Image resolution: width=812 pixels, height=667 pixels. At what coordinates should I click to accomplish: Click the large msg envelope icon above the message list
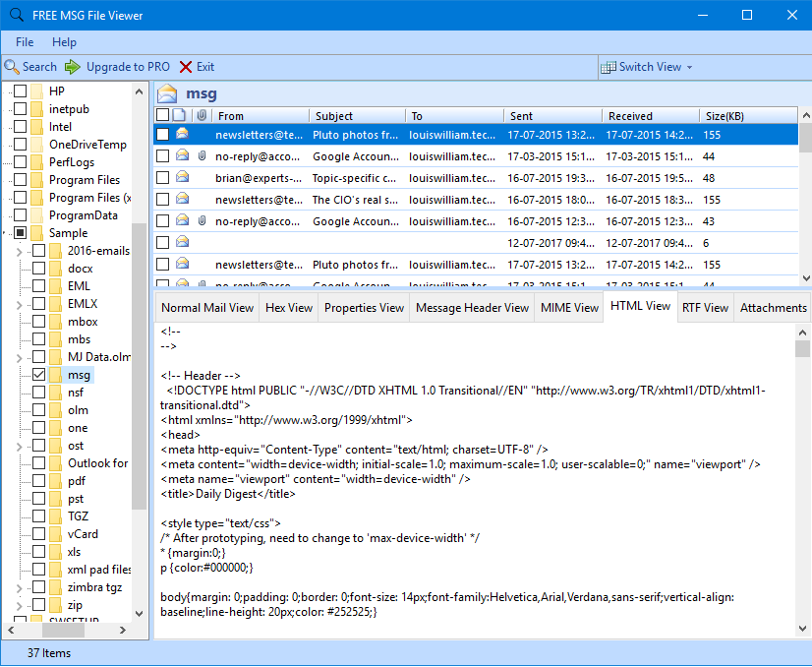[167, 92]
